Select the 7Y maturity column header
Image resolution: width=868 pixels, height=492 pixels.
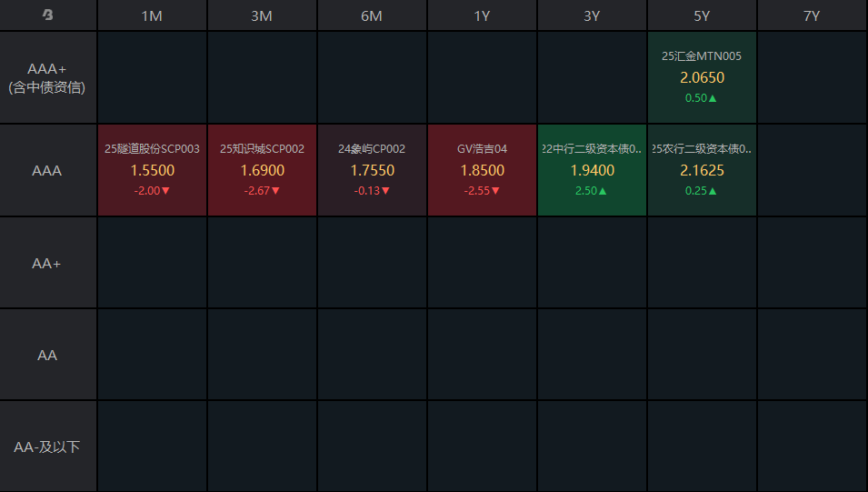point(812,15)
